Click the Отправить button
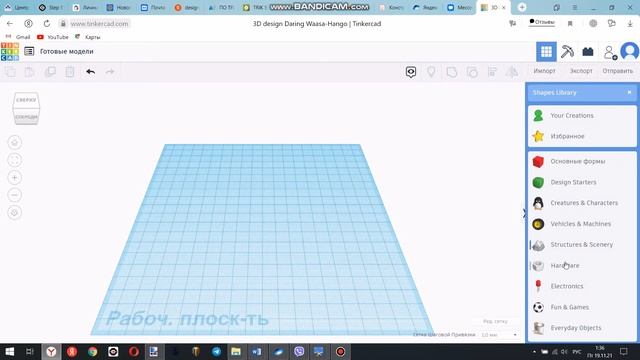Screen dimensions: 640x360 [x=618, y=71]
